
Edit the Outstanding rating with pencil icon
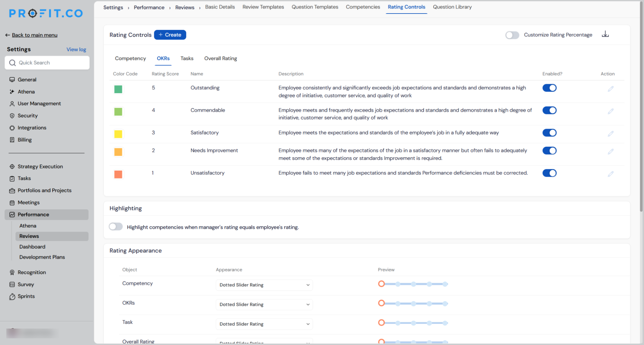(610, 89)
